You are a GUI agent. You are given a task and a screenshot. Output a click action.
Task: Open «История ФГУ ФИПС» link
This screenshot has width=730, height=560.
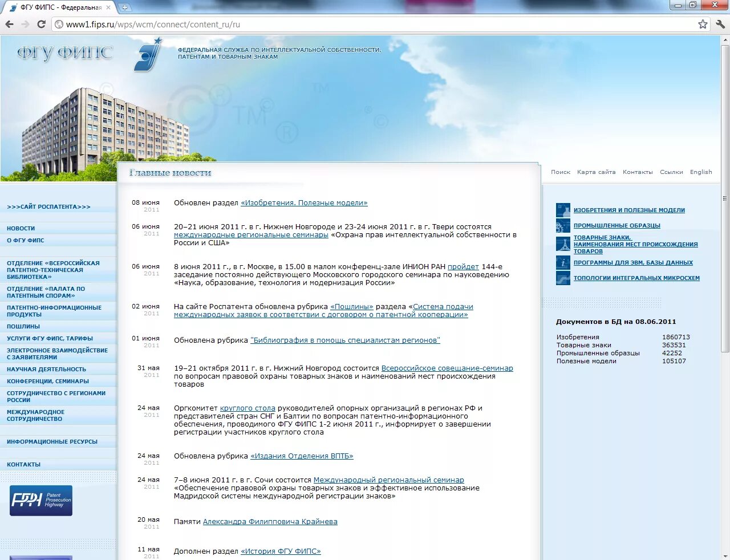[x=281, y=551]
